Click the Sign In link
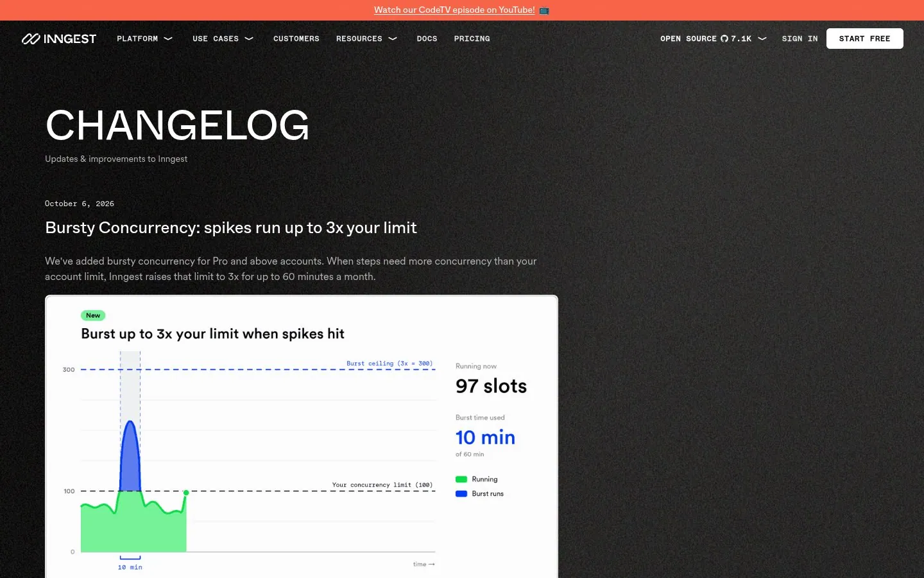 coord(800,39)
